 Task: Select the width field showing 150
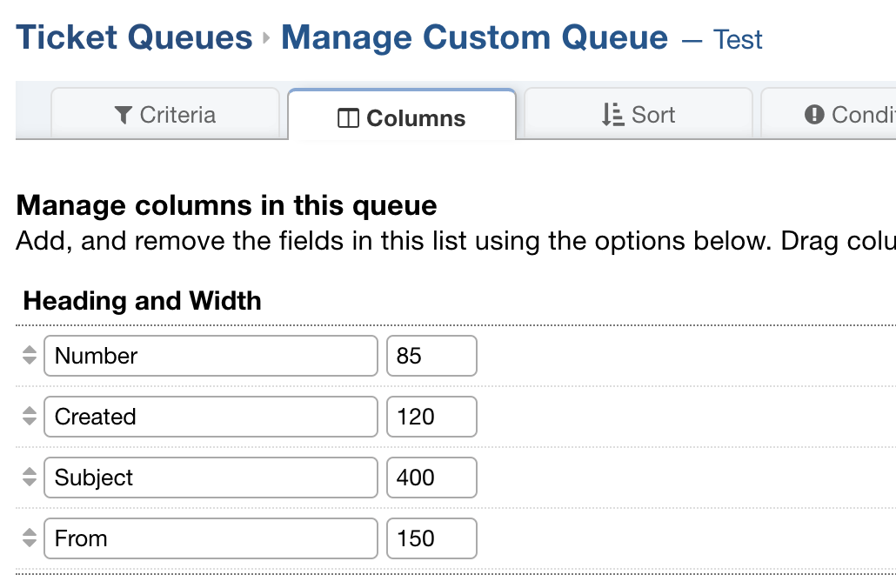tap(431, 538)
